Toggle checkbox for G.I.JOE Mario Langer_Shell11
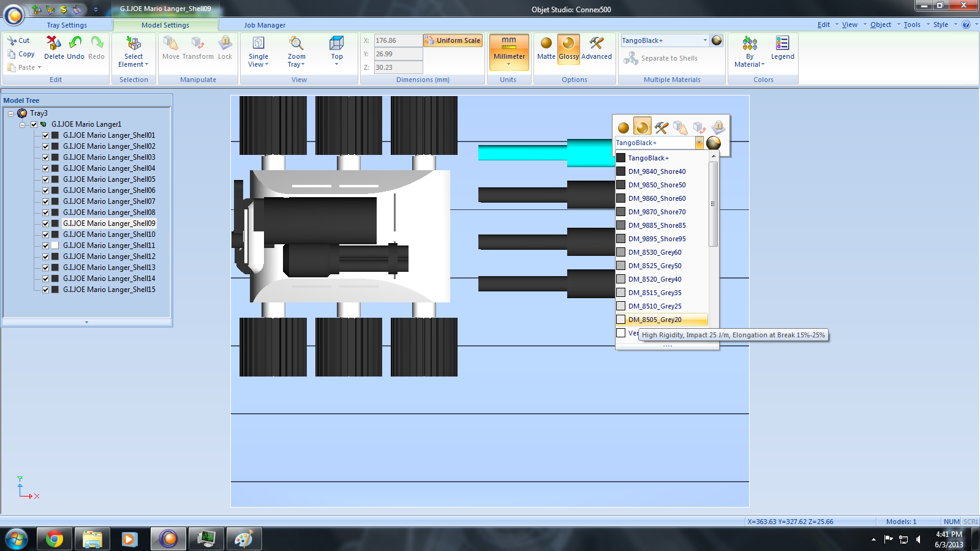This screenshot has height=551, width=980. point(45,246)
